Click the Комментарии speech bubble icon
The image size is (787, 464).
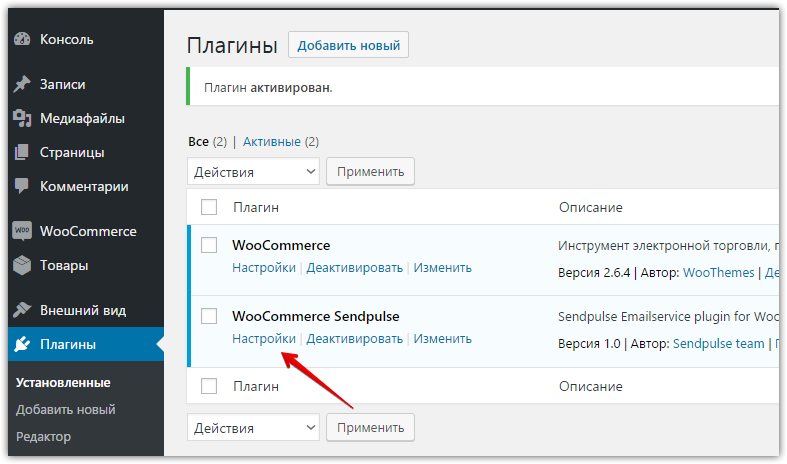[22, 186]
